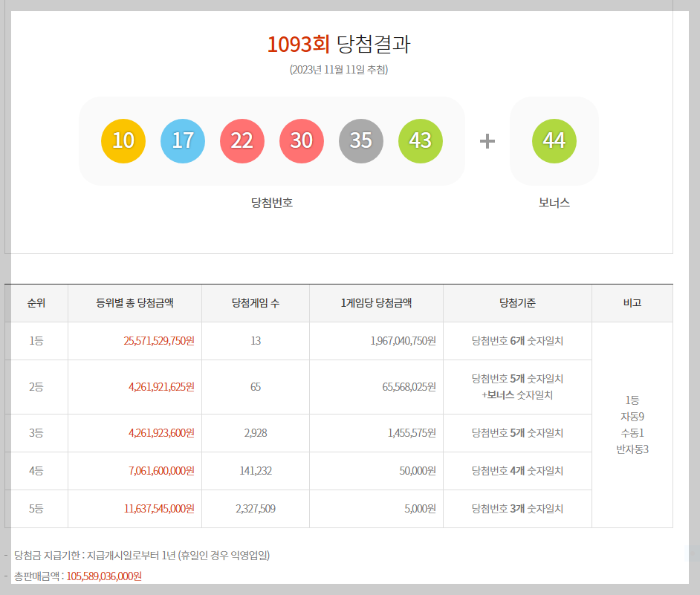Click total prize 7,061,600,000원
This screenshot has height=595, width=700.
click(x=161, y=471)
